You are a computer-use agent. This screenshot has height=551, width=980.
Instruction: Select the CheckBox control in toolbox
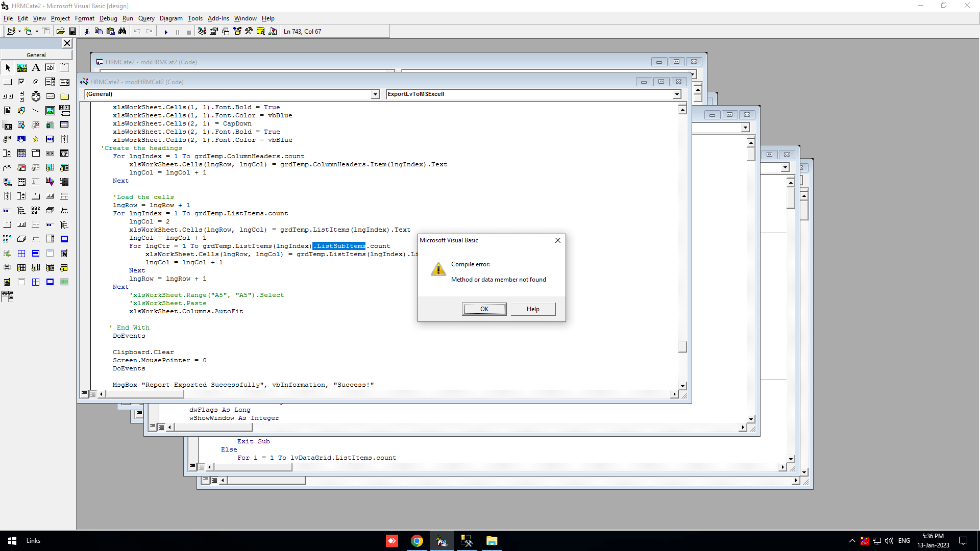21,82
